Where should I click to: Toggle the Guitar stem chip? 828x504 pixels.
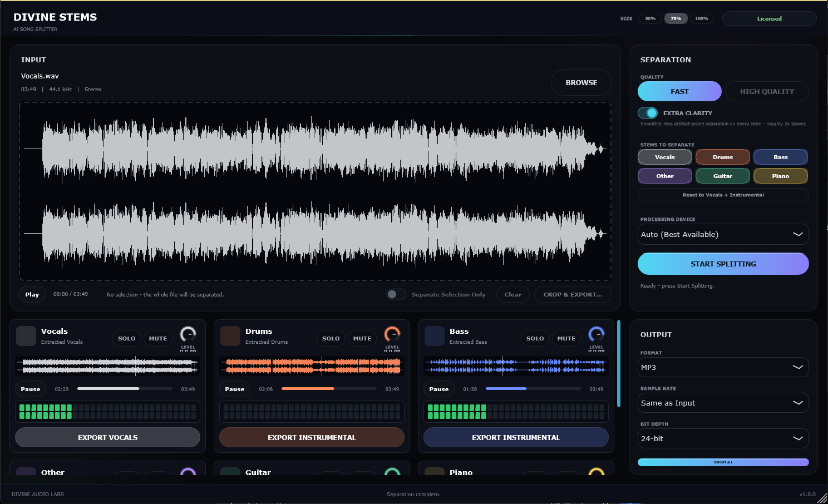point(723,176)
